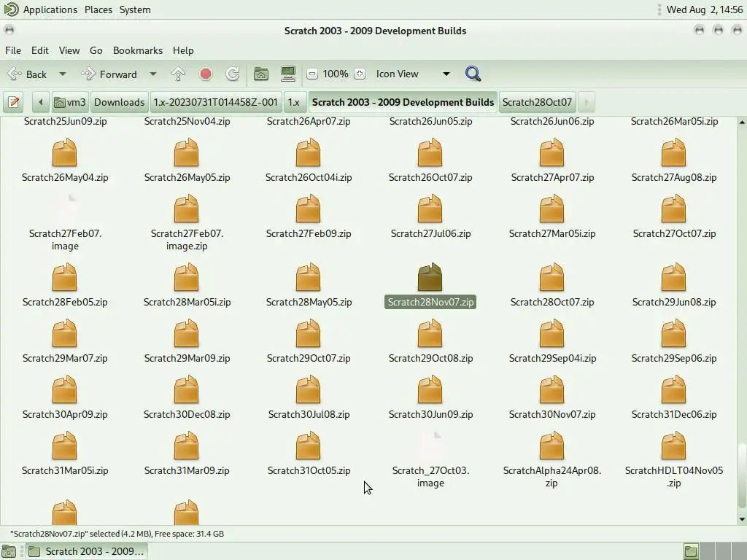Open System menu in top panel
The image size is (747, 560).
coord(135,9)
